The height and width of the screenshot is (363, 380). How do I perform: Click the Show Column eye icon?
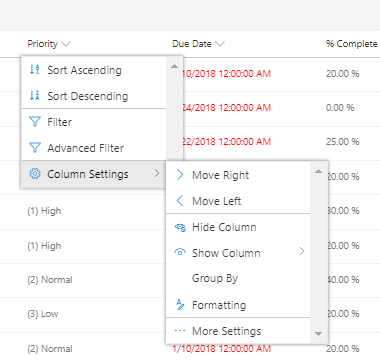coord(180,252)
